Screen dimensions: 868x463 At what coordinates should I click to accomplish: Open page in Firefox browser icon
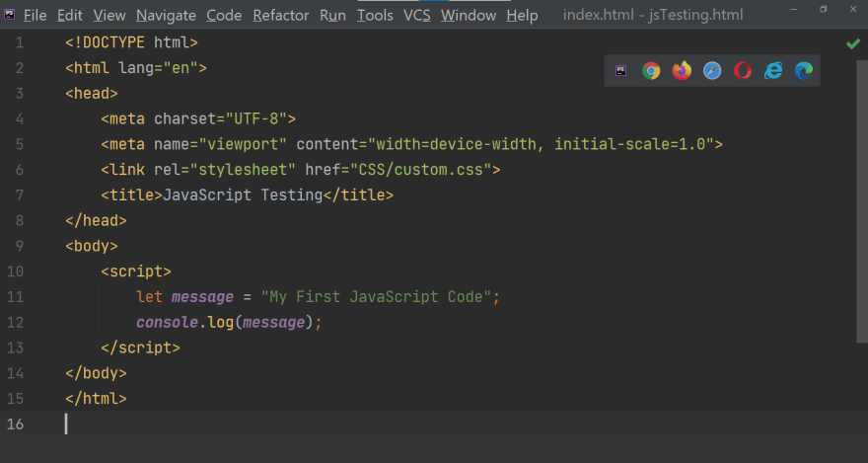(x=682, y=71)
